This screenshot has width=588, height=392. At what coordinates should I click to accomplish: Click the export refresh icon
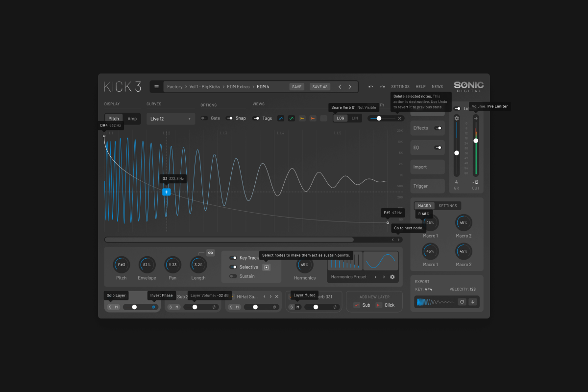coord(462,302)
